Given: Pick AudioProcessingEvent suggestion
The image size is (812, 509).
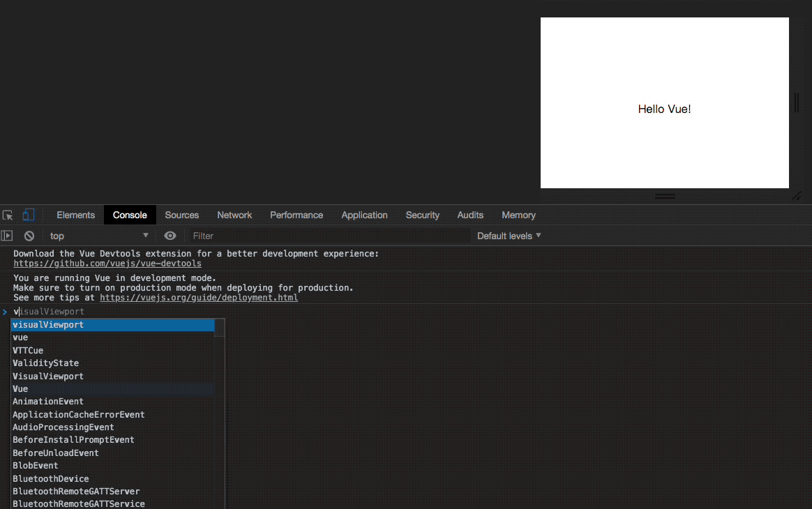Looking at the screenshot, I should (112, 427).
